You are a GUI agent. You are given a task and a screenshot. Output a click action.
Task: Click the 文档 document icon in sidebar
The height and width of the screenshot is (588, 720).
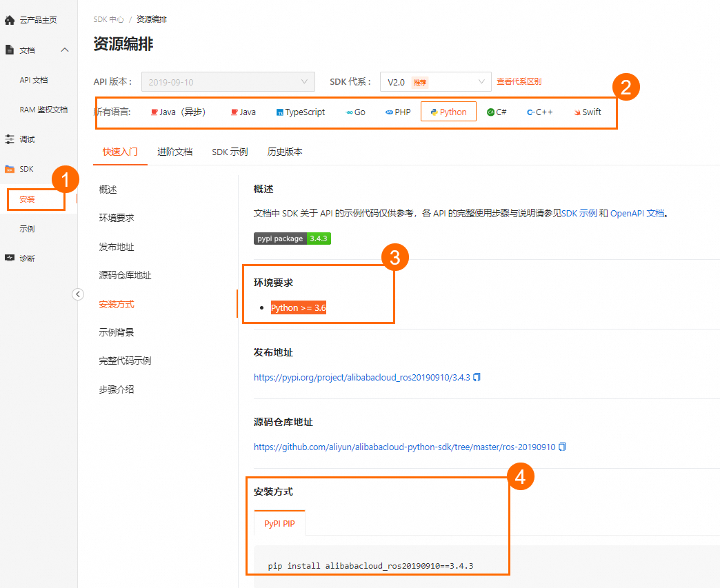coord(9,50)
